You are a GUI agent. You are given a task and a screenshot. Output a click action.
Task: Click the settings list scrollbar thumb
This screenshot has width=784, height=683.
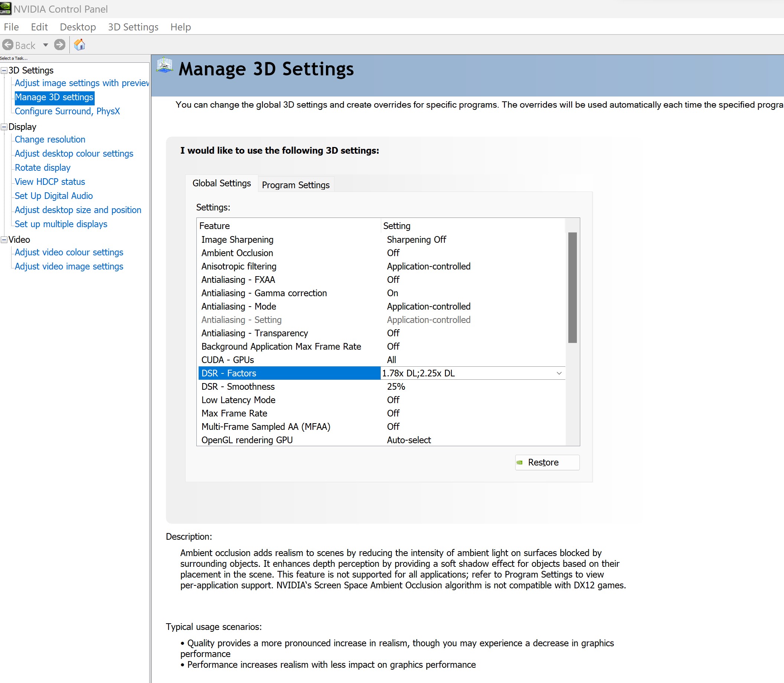click(572, 287)
